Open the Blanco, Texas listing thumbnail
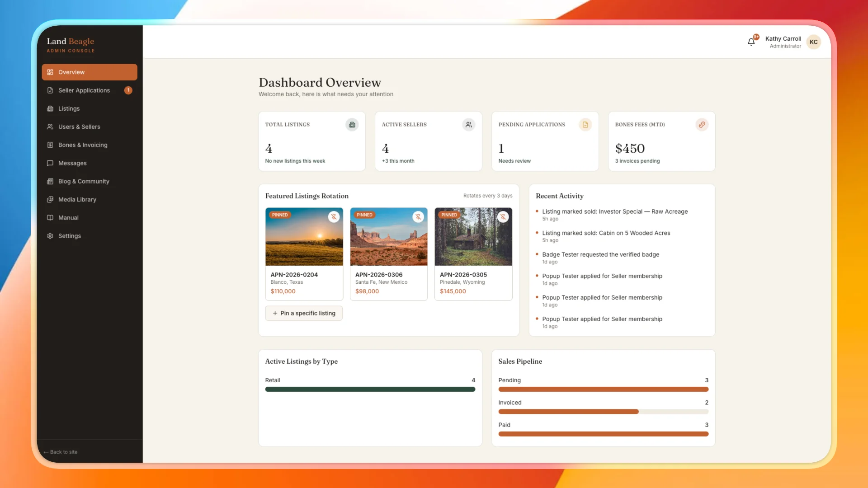This screenshot has height=488, width=868. [x=304, y=237]
